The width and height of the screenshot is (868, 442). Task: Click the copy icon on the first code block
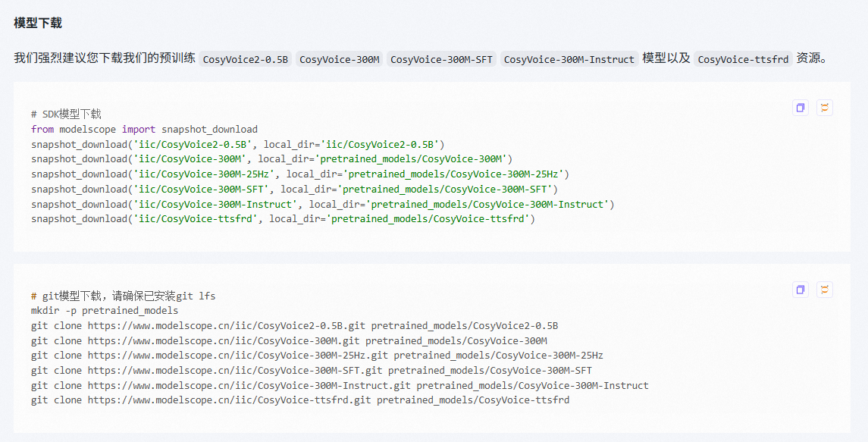(x=800, y=108)
